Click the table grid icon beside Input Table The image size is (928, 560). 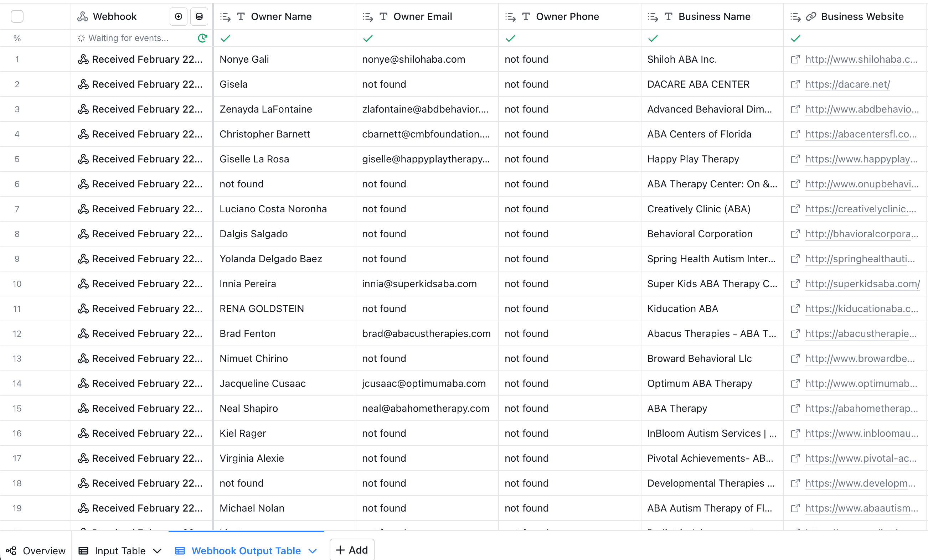click(x=83, y=551)
